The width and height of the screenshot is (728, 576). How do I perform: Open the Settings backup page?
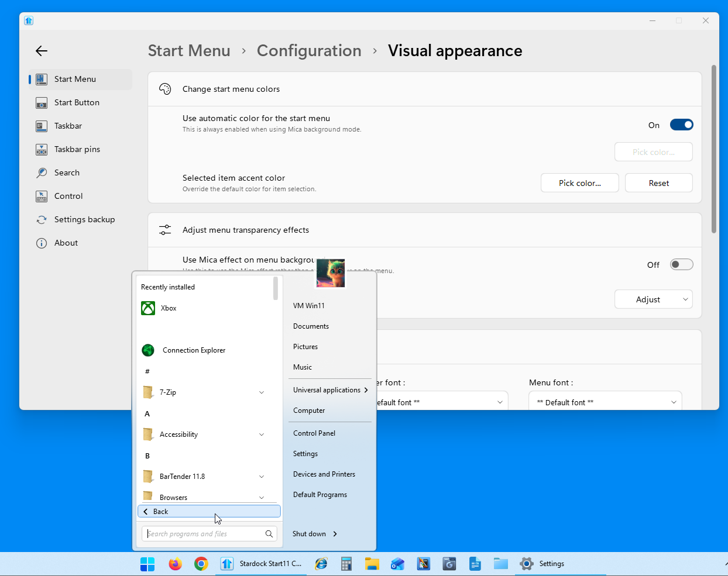tap(84, 219)
